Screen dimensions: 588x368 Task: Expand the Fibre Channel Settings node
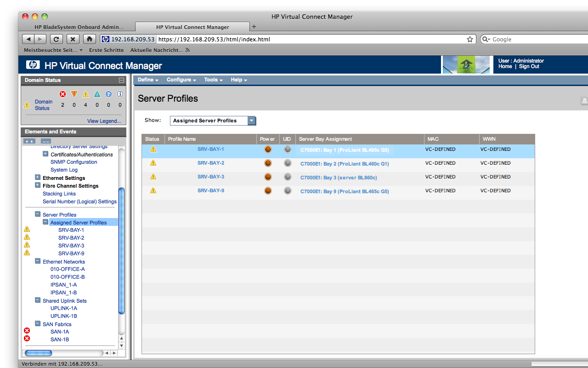pyautogui.click(x=38, y=185)
